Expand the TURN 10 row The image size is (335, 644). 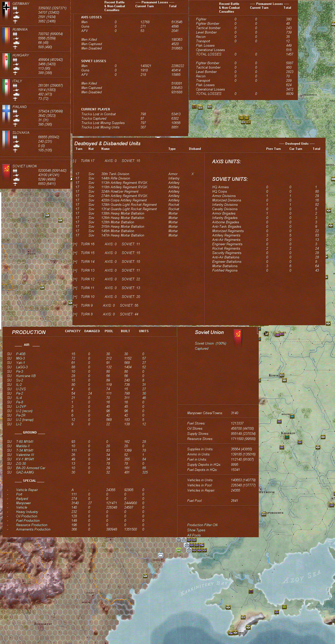point(75,297)
